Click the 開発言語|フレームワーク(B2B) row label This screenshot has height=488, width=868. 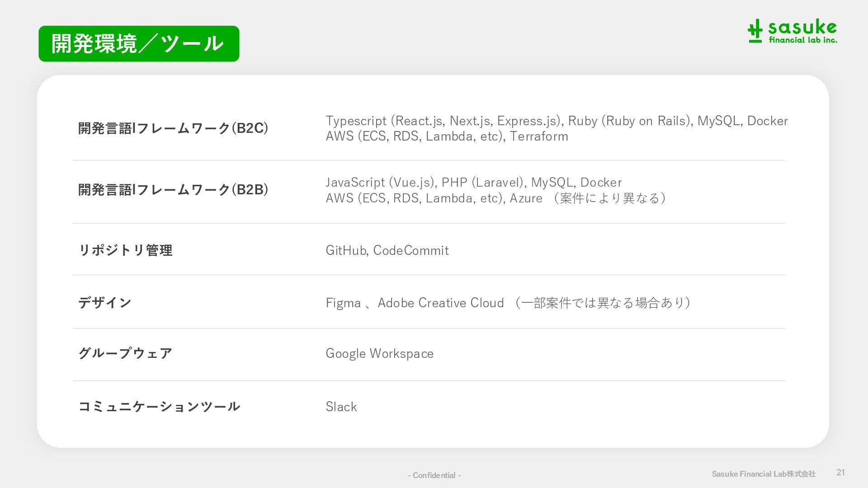pos(173,190)
